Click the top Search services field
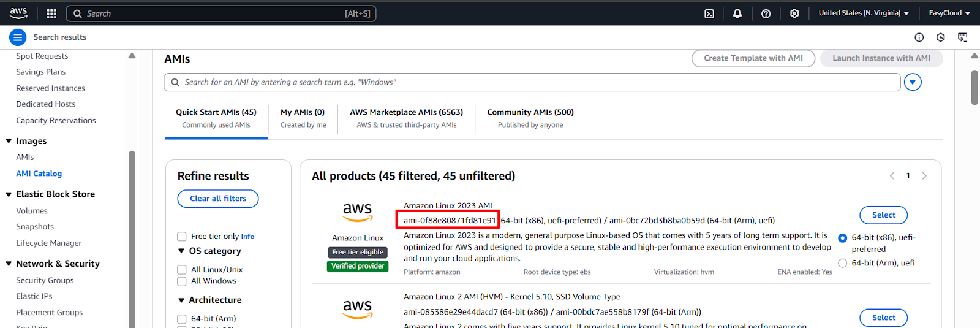 pyautogui.click(x=221, y=13)
